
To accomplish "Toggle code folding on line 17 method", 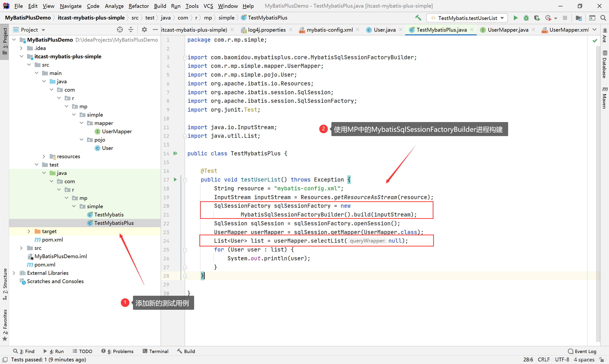I will pos(185,180).
